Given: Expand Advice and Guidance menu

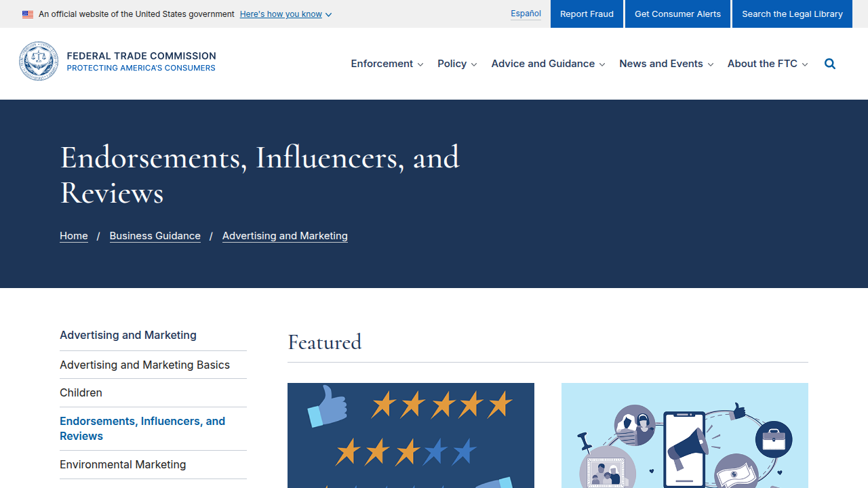Looking at the screenshot, I should point(548,64).
